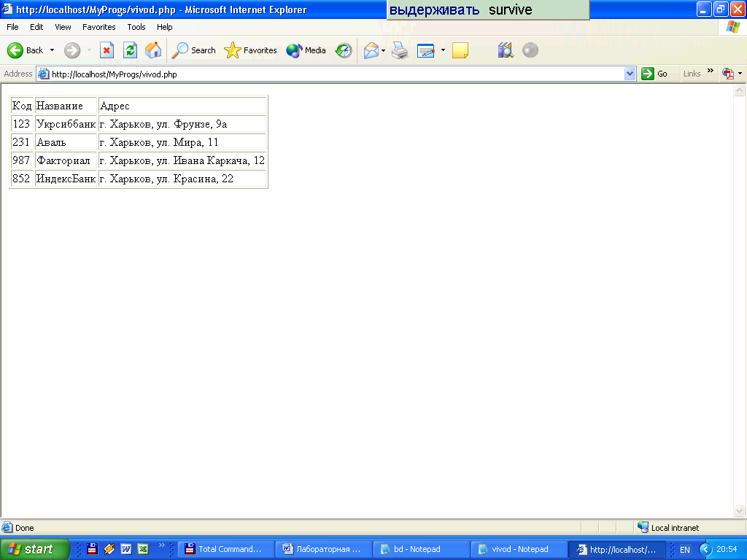The image size is (747, 560).
Task: Click the Windows flag logo
Action: click(732, 27)
